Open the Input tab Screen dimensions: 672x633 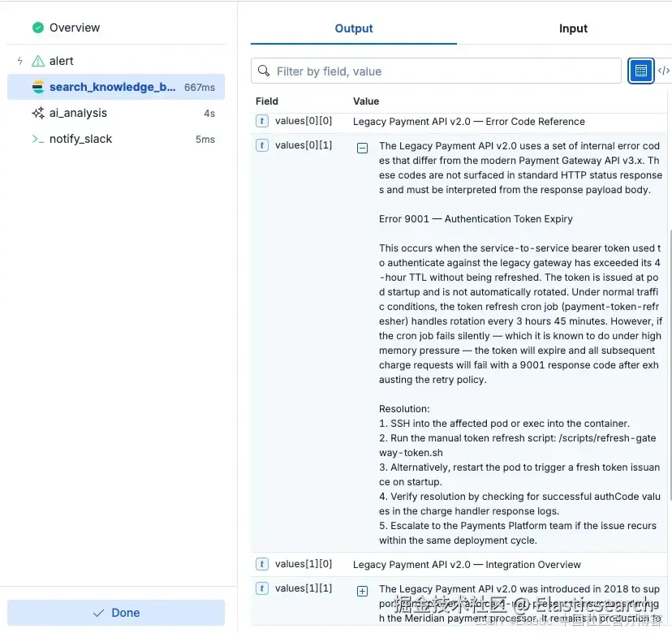(x=572, y=28)
